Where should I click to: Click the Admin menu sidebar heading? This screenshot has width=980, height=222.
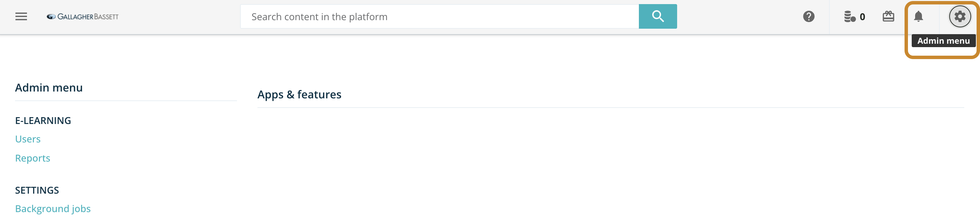click(49, 87)
